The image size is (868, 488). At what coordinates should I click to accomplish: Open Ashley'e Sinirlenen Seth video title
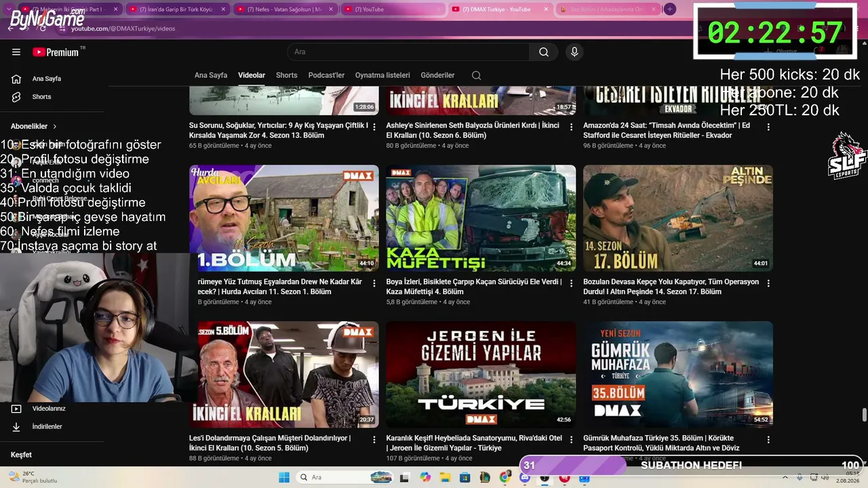pos(473,130)
